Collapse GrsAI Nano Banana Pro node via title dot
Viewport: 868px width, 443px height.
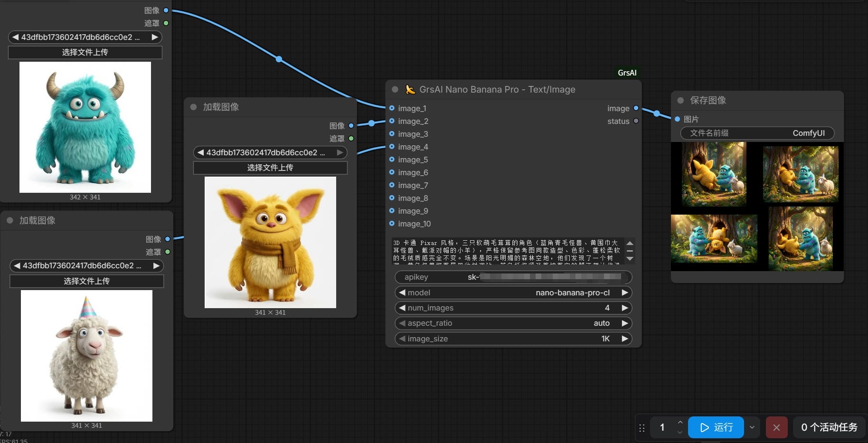pyautogui.click(x=395, y=89)
